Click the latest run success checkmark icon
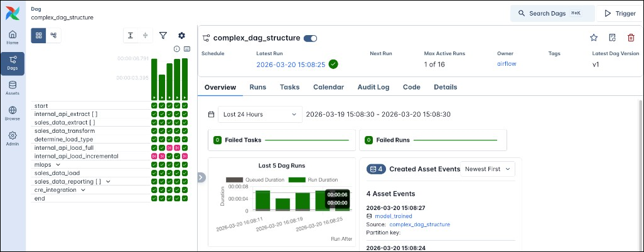Screen dimensions: 644x252 (333, 65)
